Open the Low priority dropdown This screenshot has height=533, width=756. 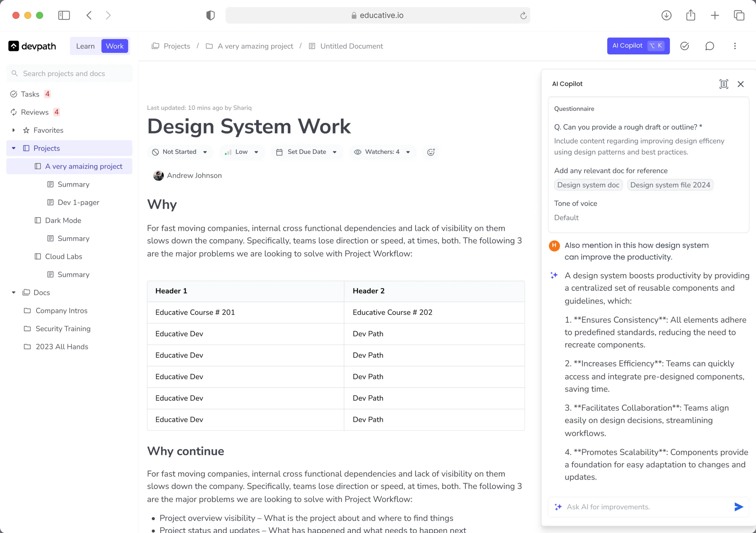242,152
